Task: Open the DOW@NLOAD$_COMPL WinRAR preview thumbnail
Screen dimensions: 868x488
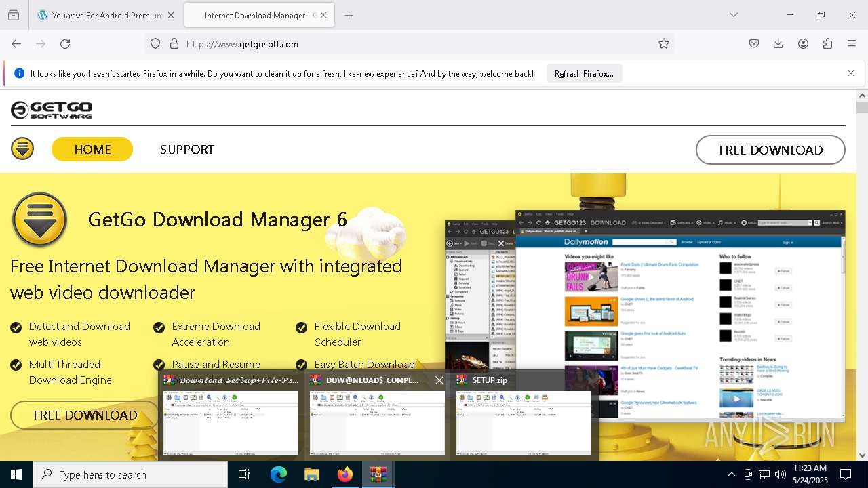Action: coord(377,423)
